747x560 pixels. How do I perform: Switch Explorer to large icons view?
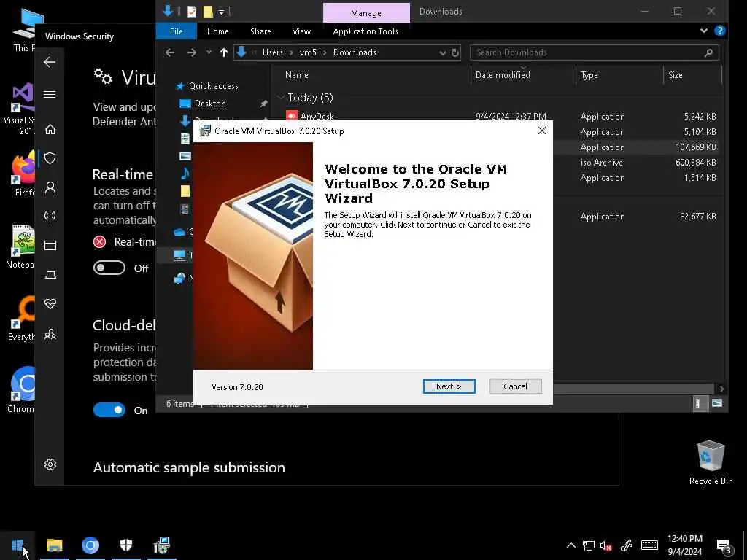coord(717,404)
